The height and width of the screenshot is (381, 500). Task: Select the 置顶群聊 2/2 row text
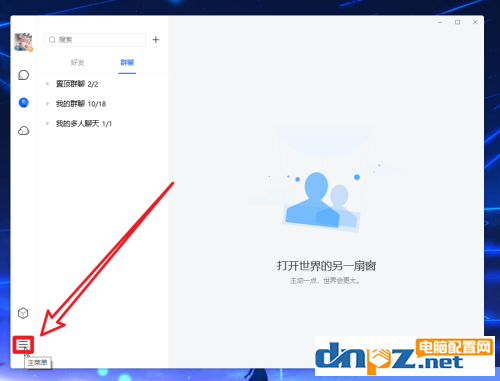77,84
